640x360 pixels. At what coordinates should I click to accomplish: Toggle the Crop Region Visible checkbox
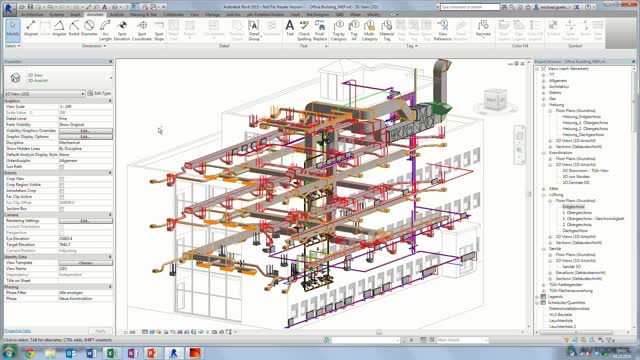point(62,184)
